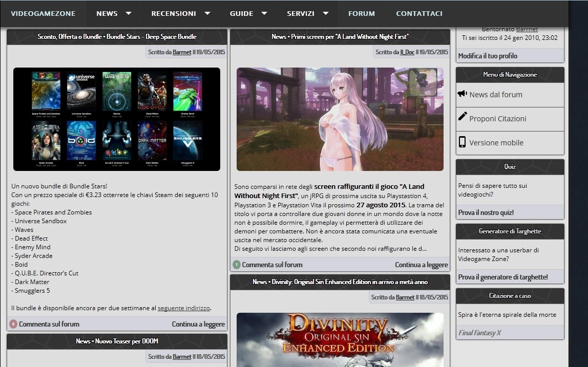Viewport: 588px width, 367px height.
Task: Click Continua a leggere under Night First post
Action: point(422,265)
